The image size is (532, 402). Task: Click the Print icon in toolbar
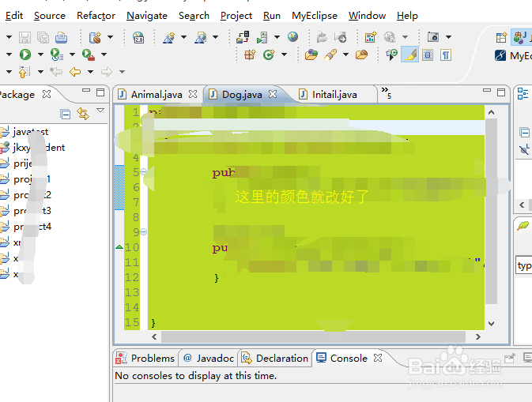pyautogui.click(x=61, y=37)
